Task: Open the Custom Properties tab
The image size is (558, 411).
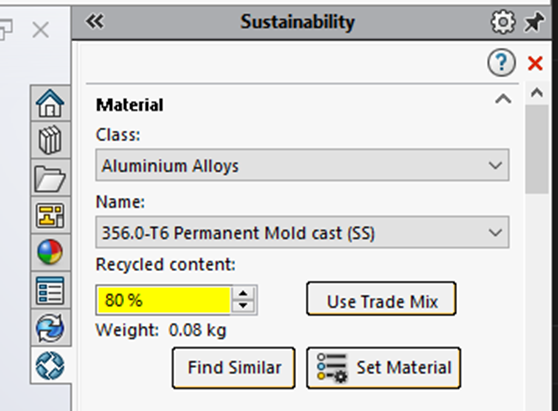Action: coord(50,291)
